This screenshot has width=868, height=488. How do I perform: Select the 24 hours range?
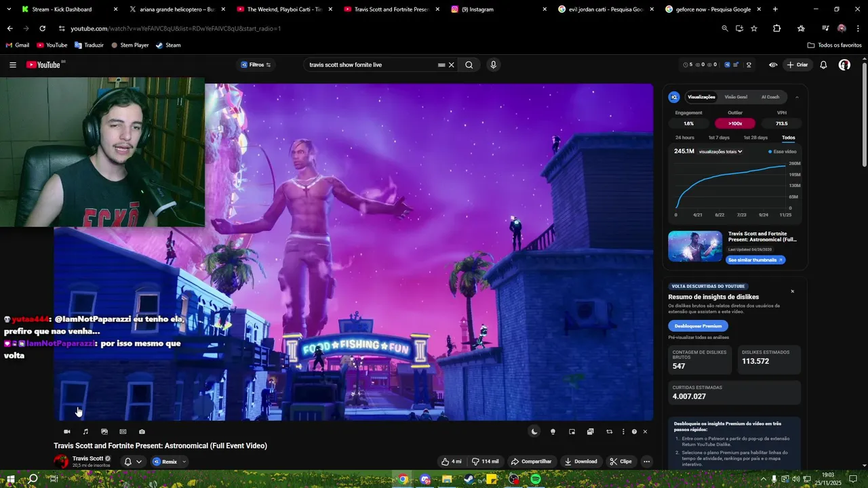(684, 138)
